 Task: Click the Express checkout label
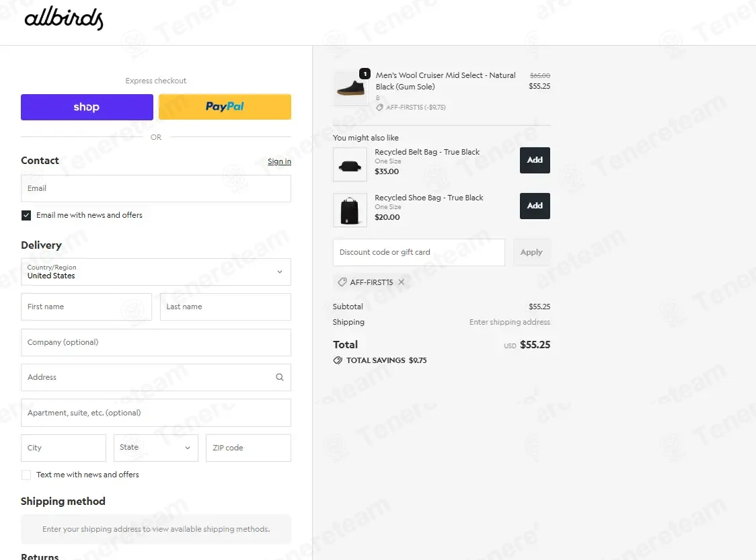tap(156, 81)
